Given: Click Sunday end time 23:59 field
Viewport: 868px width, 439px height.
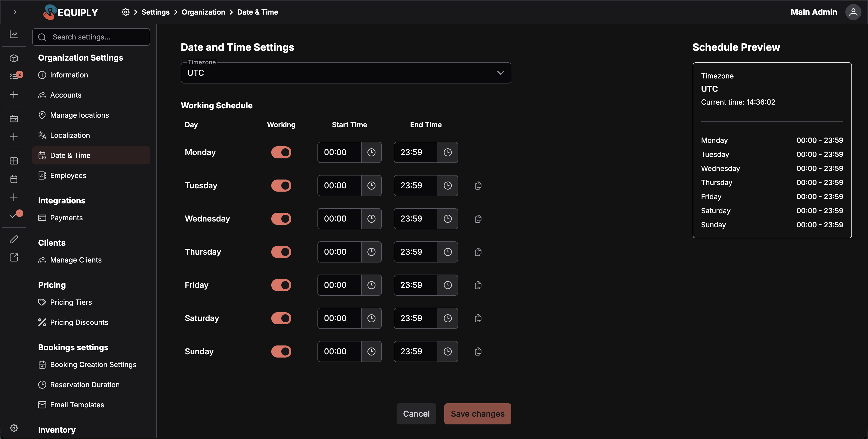Looking at the screenshot, I should click(416, 352).
